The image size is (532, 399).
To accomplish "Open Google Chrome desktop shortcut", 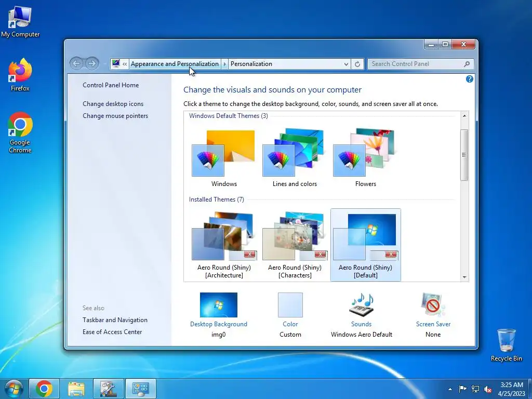I will [20, 132].
